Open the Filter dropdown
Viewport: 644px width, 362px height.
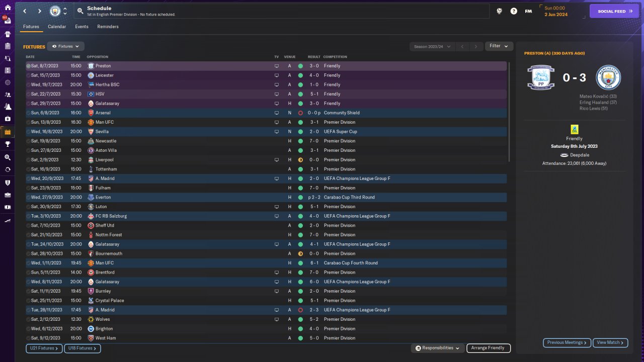[499, 46]
